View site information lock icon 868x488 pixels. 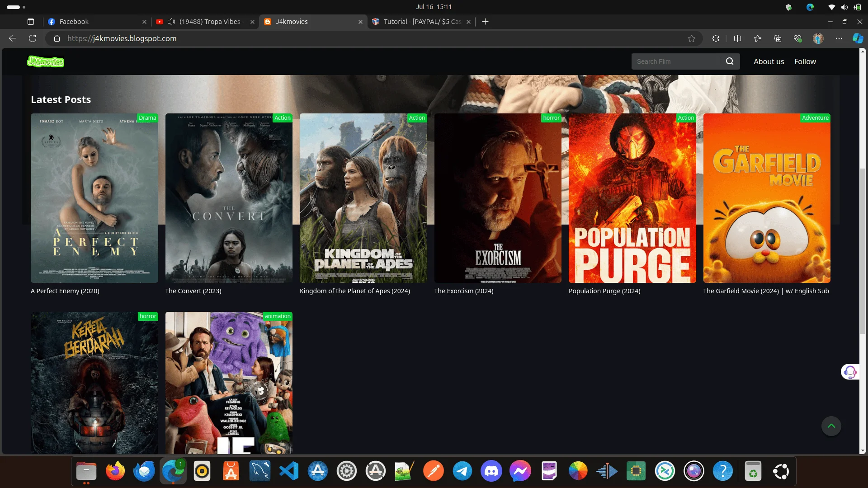pyautogui.click(x=57, y=38)
